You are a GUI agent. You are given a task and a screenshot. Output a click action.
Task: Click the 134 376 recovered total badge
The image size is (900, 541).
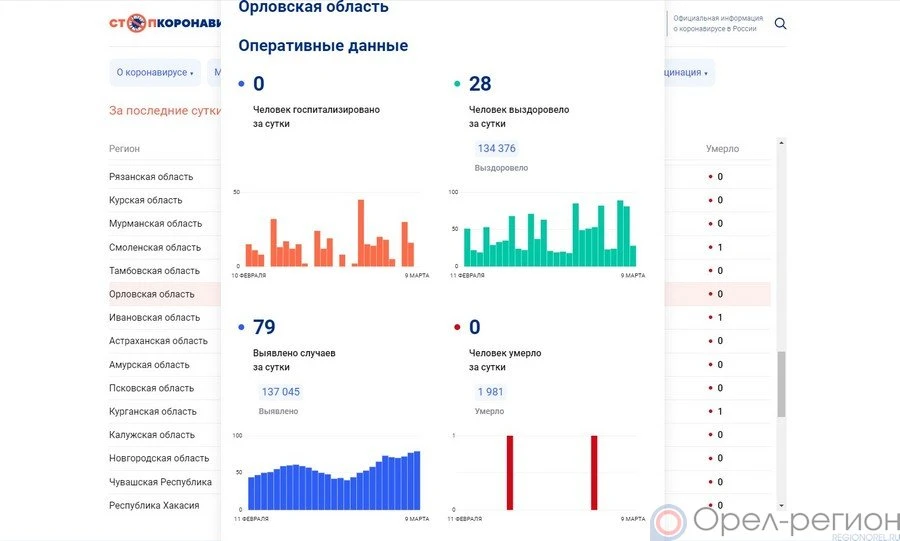[x=496, y=149]
